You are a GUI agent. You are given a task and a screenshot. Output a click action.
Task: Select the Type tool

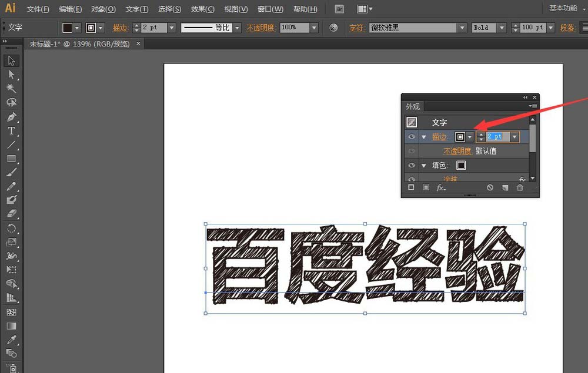coord(11,131)
